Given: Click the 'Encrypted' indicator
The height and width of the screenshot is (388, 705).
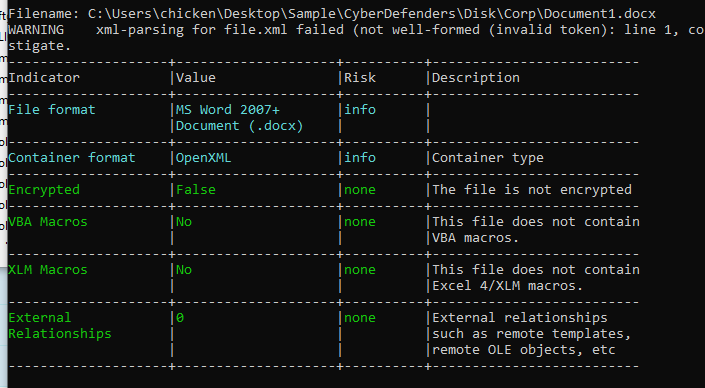Looking at the screenshot, I should (x=44, y=190).
